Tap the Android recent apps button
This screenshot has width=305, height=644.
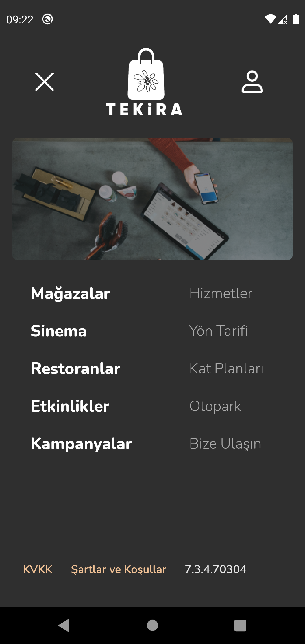tap(240, 625)
